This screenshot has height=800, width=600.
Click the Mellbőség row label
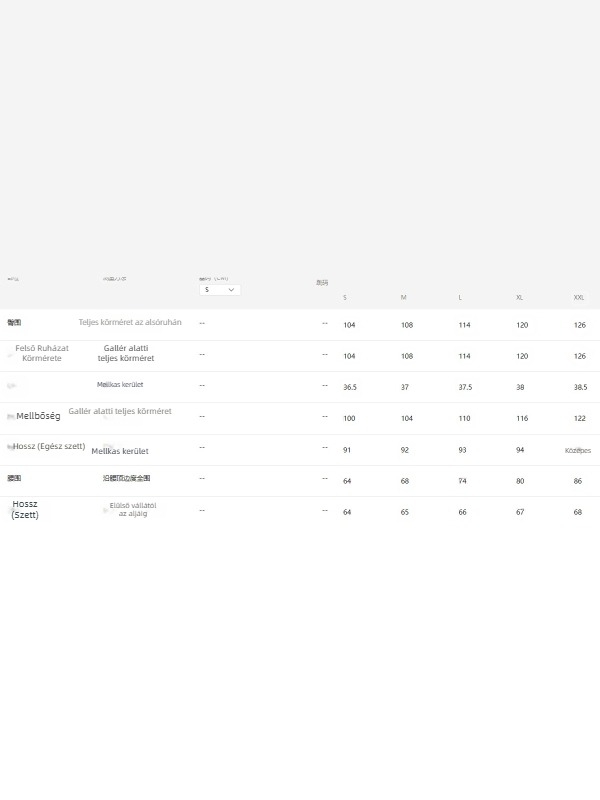(x=38, y=416)
